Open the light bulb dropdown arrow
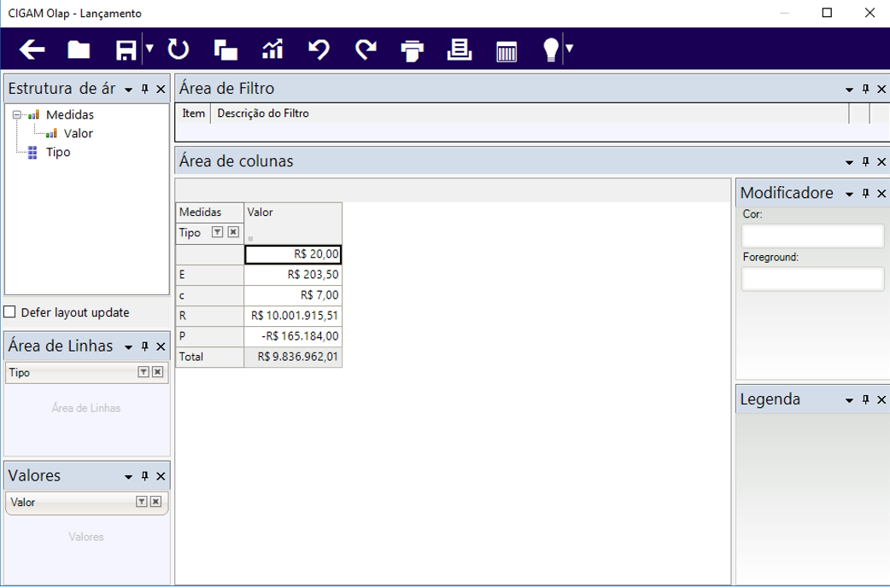Image resolution: width=890 pixels, height=588 pixels. click(x=570, y=49)
